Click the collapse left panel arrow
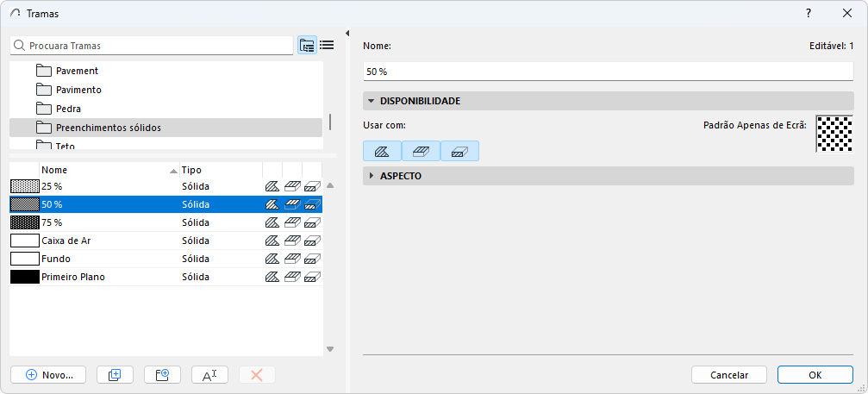This screenshot has width=868, height=394. point(347,34)
